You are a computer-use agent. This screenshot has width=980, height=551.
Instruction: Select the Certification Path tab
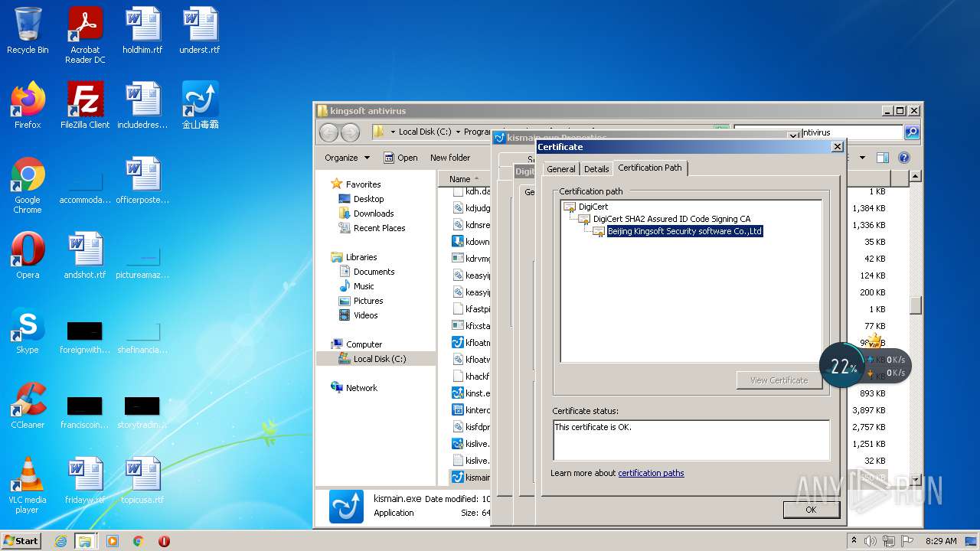[x=650, y=168]
